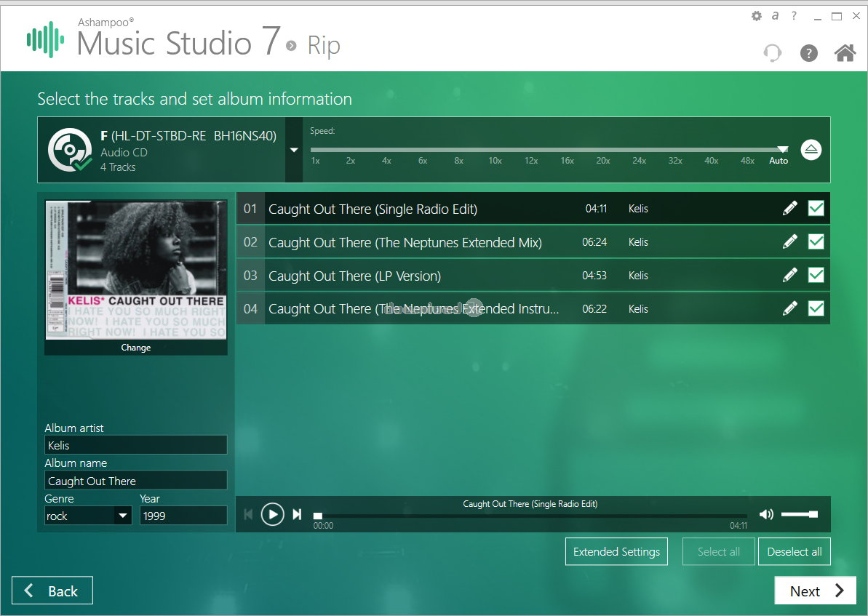This screenshot has height=616, width=868.
Task: Open the home screen icon
Action: [x=844, y=53]
